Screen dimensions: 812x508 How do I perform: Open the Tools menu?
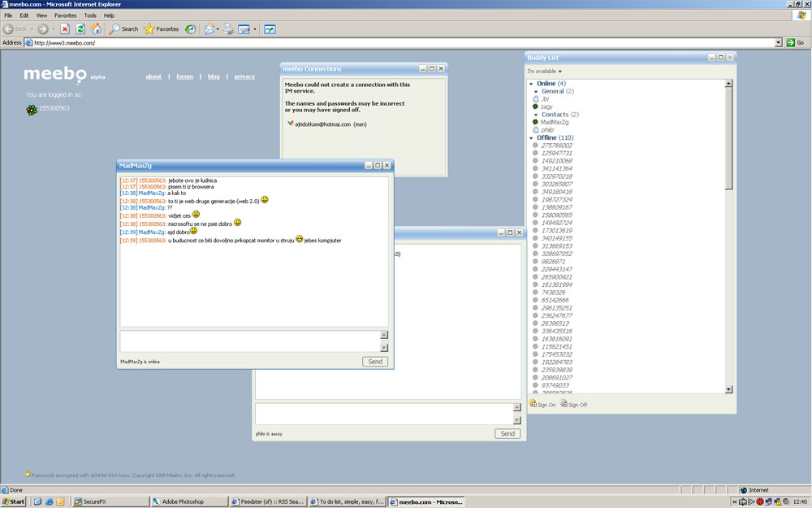(x=90, y=15)
